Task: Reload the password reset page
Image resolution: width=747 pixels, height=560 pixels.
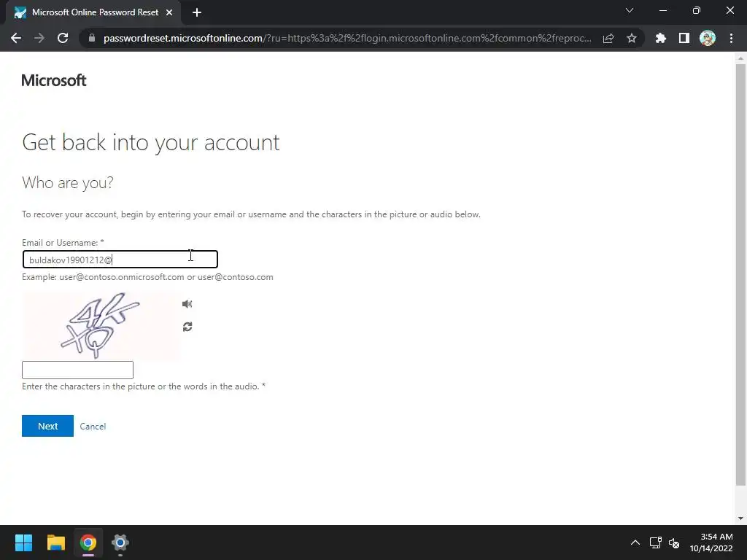Action: pyautogui.click(x=63, y=38)
